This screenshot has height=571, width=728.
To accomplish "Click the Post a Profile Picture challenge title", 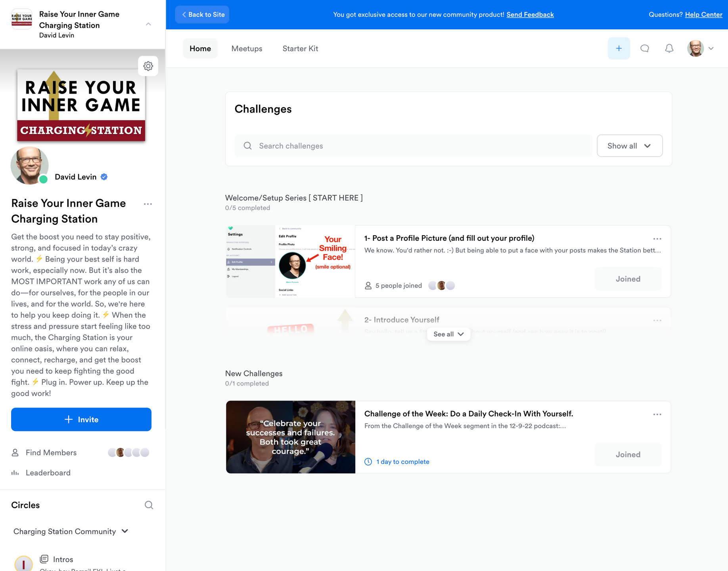I will tap(449, 238).
